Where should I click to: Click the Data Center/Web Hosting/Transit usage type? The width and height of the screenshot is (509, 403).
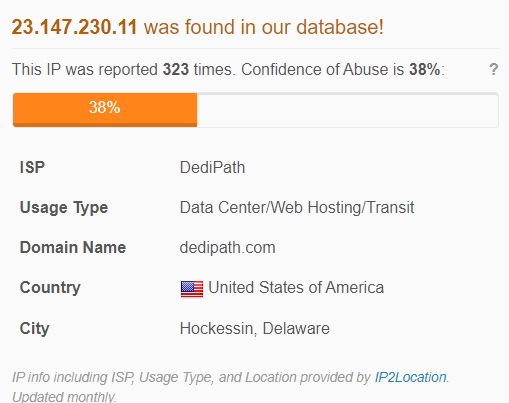(297, 207)
